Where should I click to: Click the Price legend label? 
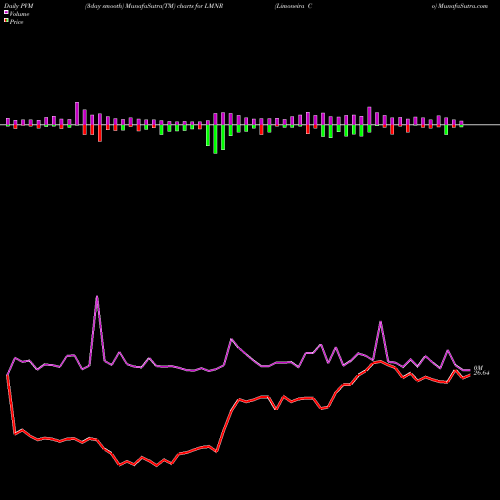point(16,22)
